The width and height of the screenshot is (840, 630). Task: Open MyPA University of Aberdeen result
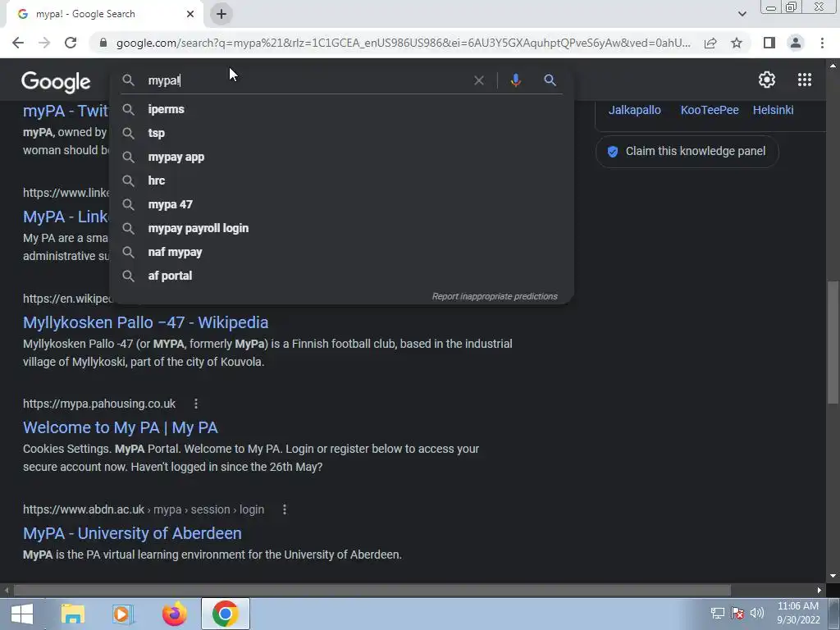click(132, 533)
